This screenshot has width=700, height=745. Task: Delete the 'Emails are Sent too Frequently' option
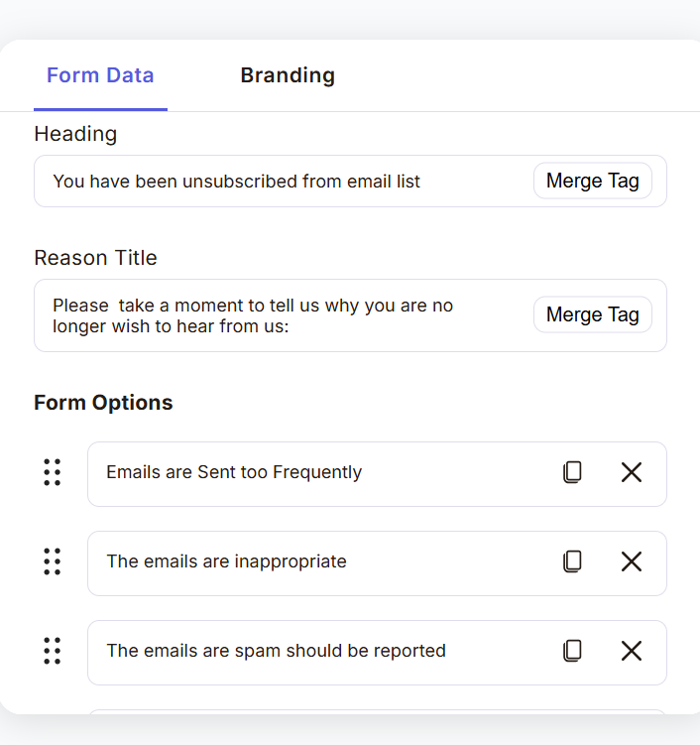coord(632,472)
